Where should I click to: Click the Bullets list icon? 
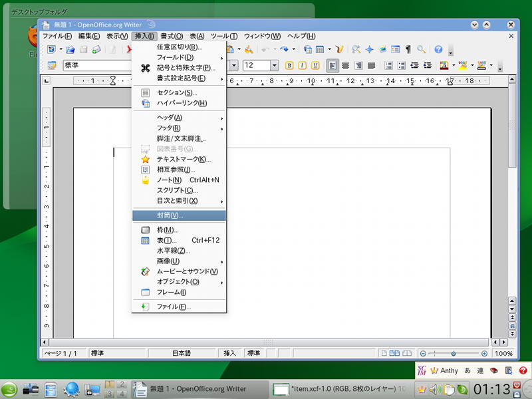402,65
